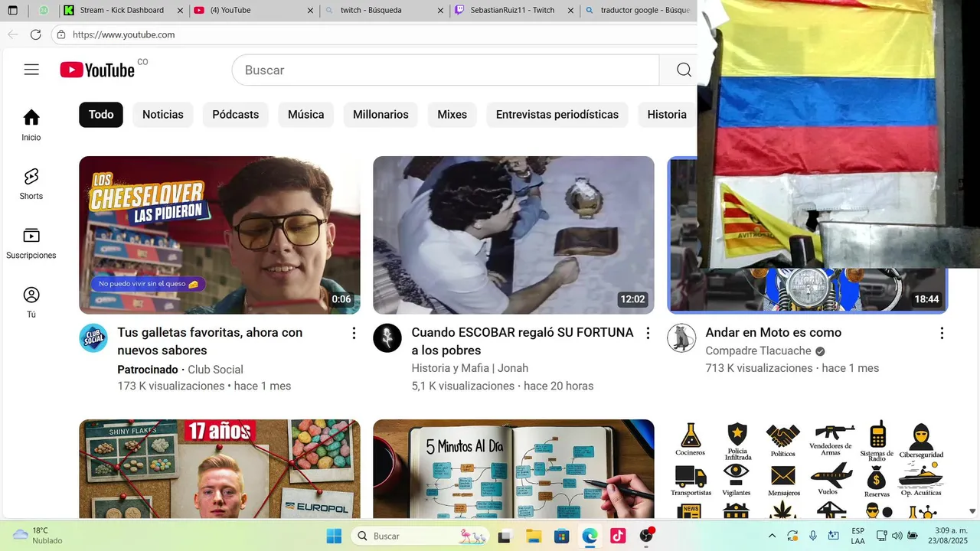Open Task View on taskbar
This screenshot has height=551, width=980.
(x=505, y=536)
